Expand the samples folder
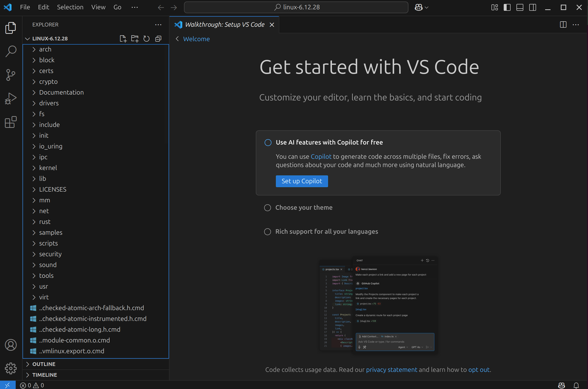The image size is (588, 389). tap(96, 233)
